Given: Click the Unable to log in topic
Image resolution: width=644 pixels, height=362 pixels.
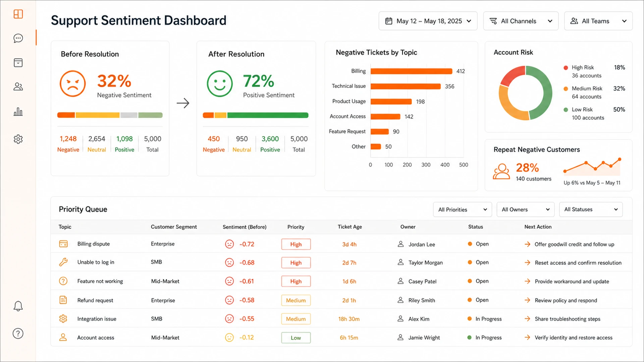Looking at the screenshot, I should (x=96, y=262).
